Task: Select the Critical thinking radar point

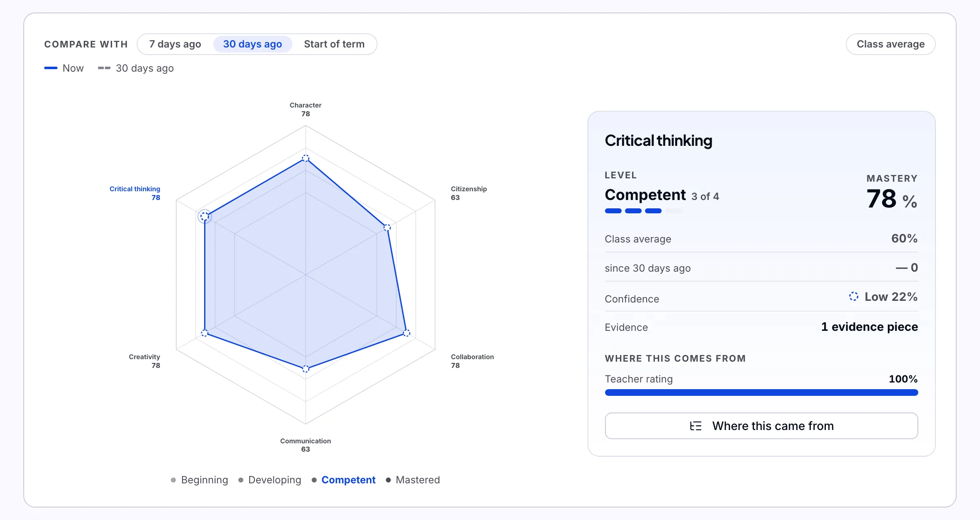Action: 205,216
